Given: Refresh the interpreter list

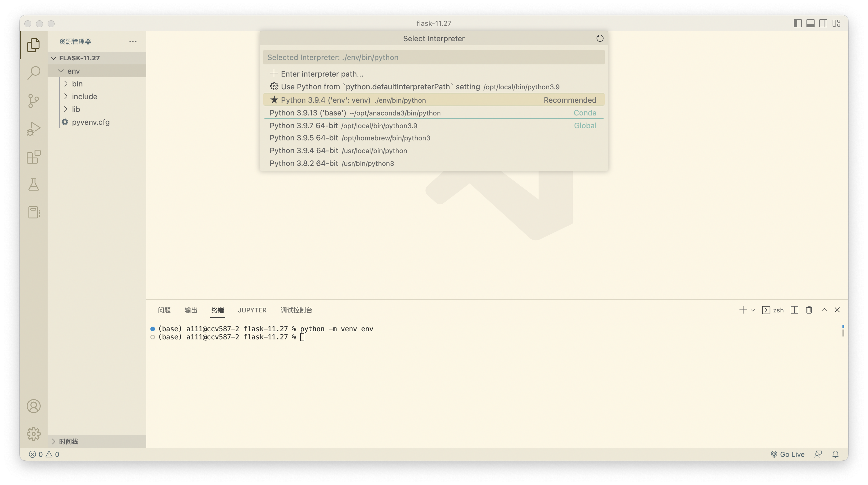Looking at the screenshot, I should pos(600,38).
